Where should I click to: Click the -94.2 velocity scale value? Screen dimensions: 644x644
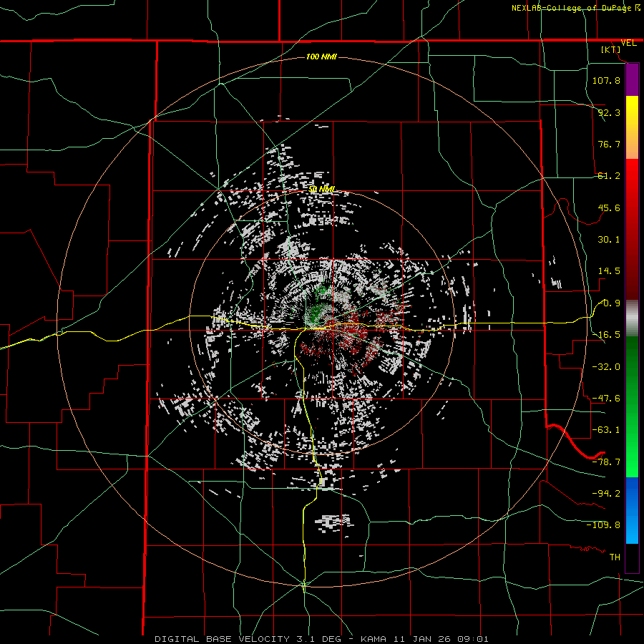606,493
